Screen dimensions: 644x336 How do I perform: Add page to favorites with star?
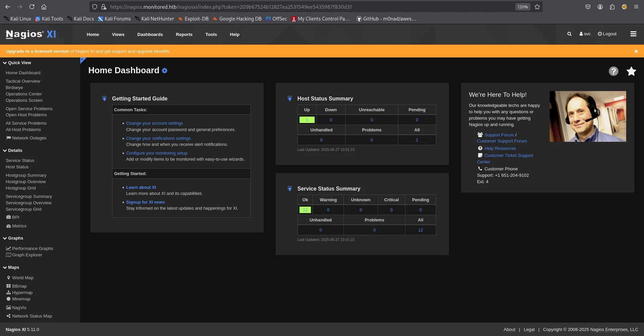coord(631,71)
